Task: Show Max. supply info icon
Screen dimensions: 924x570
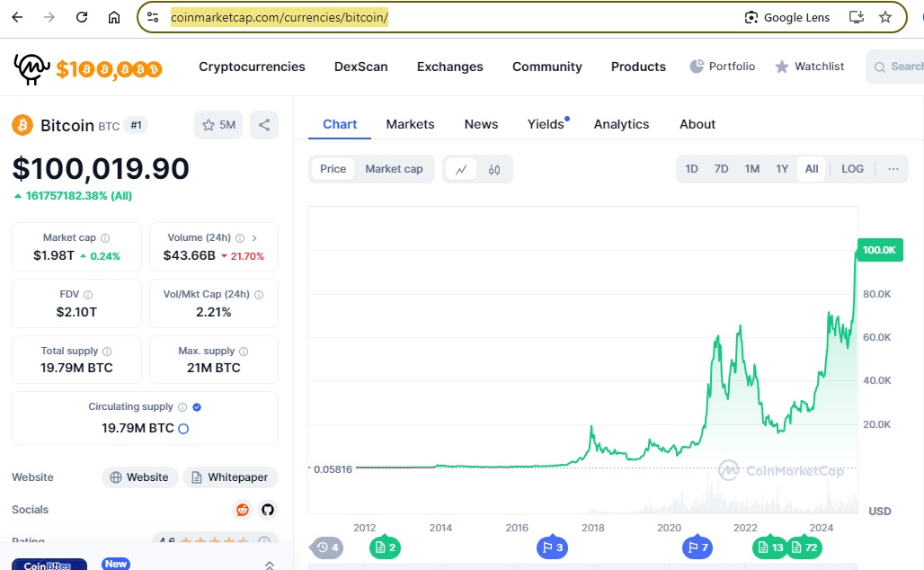Action: 244,352
